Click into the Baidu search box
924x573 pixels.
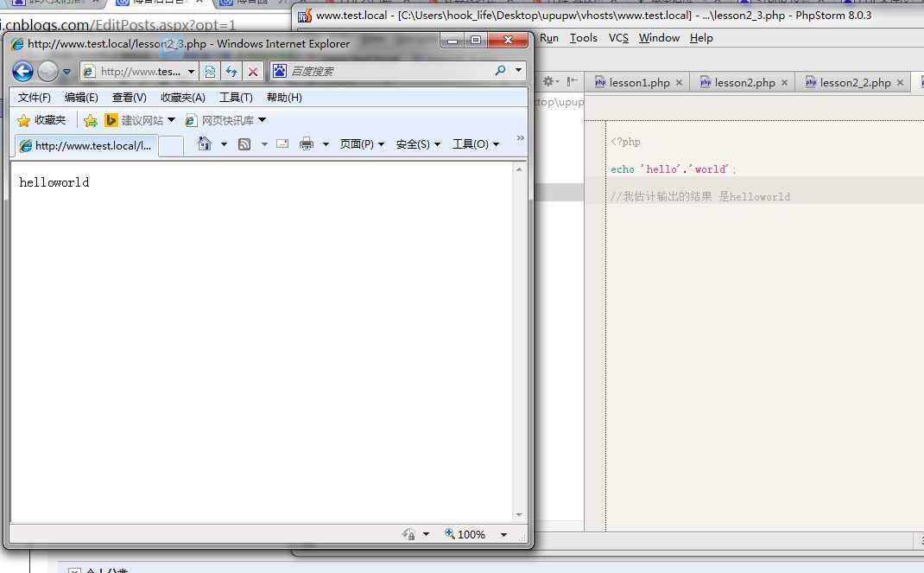click(389, 72)
